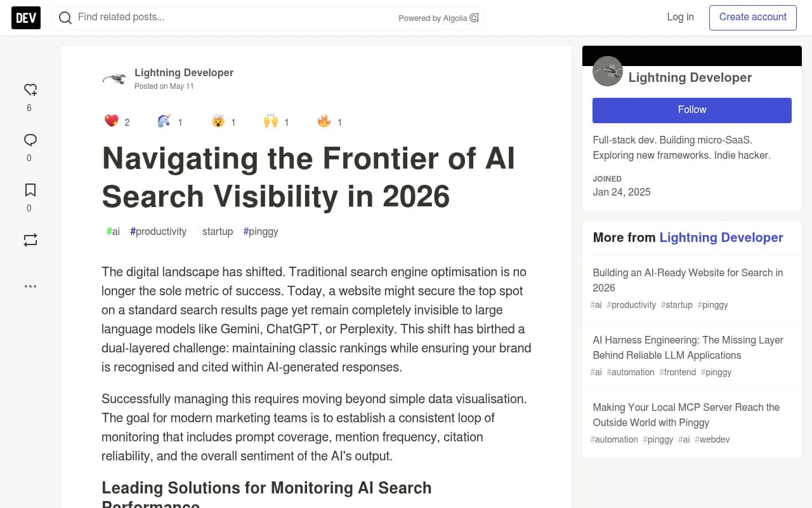This screenshot has height=508, width=812.
Task: Open Building an AI-Ready Website for Search post
Action: (x=688, y=280)
